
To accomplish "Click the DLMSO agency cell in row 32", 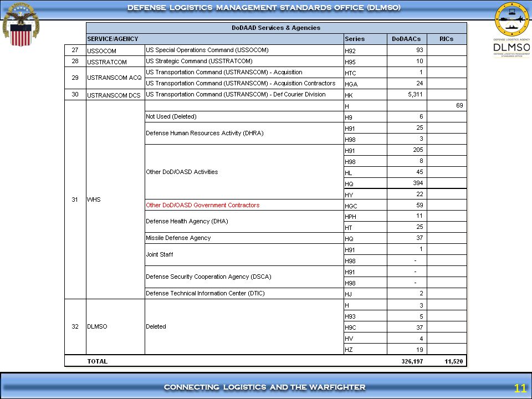I will pyautogui.click(x=115, y=327).
